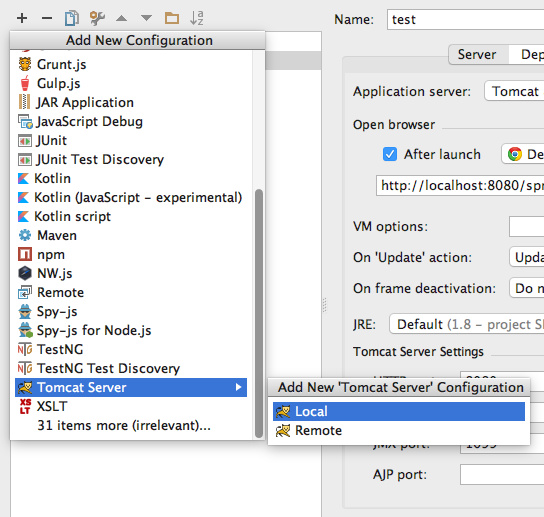Move configuration down with arrow icon
Image resolution: width=544 pixels, height=517 pixels.
(x=146, y=18)
